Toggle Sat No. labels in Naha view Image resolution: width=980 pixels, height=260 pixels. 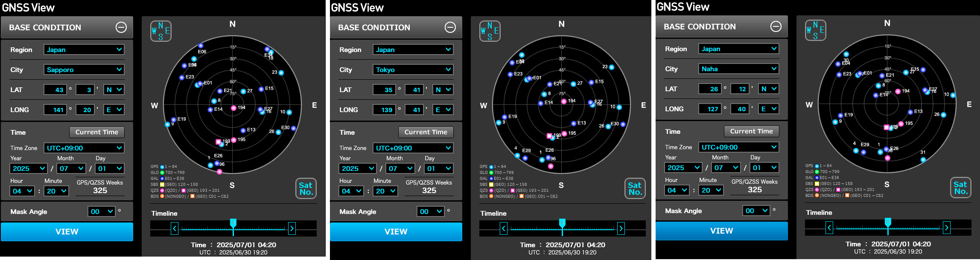pyautogui.click(x=961, y=188)
